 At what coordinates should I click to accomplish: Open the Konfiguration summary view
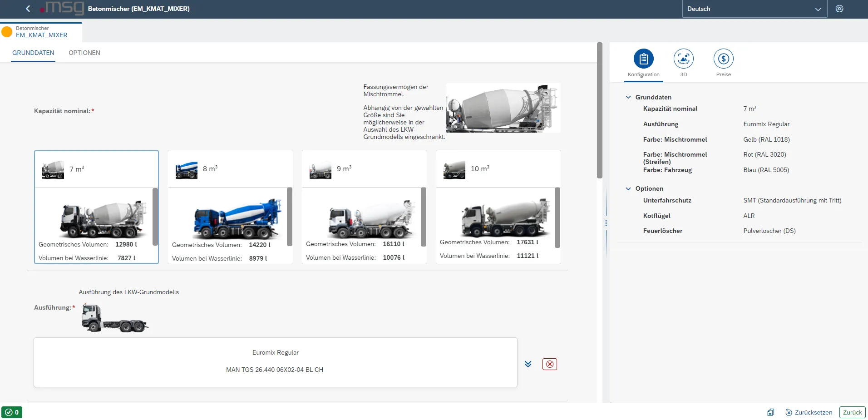(x=643, y=59)
